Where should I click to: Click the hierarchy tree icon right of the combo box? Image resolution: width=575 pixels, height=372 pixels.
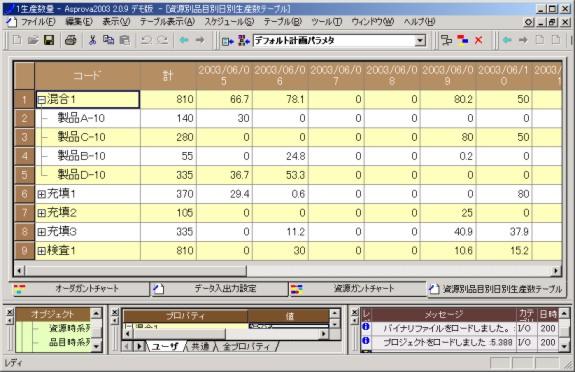pos(446,40)
